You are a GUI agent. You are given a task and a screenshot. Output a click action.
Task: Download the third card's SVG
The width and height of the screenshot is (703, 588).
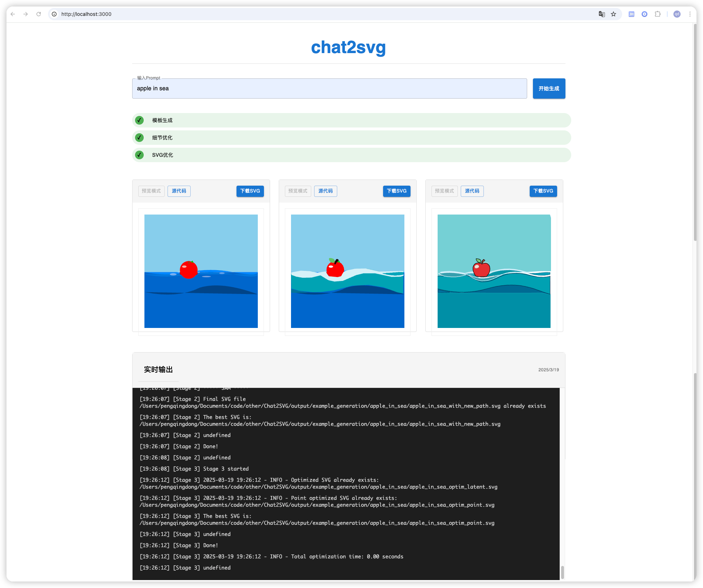coord(543,191)
